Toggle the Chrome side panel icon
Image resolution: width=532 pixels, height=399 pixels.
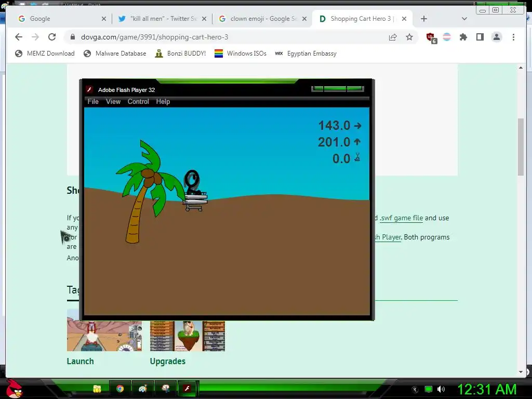click(480, 37)
